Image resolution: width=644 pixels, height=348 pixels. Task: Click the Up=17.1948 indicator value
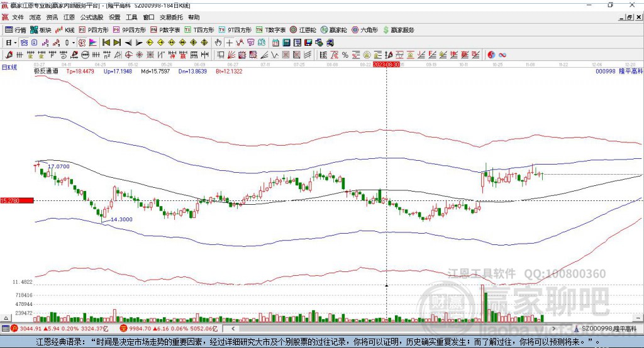(118, 72)
